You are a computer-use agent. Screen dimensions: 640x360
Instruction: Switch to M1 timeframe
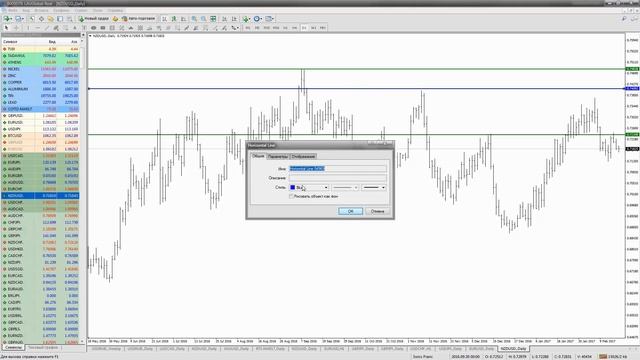(248, 28)
